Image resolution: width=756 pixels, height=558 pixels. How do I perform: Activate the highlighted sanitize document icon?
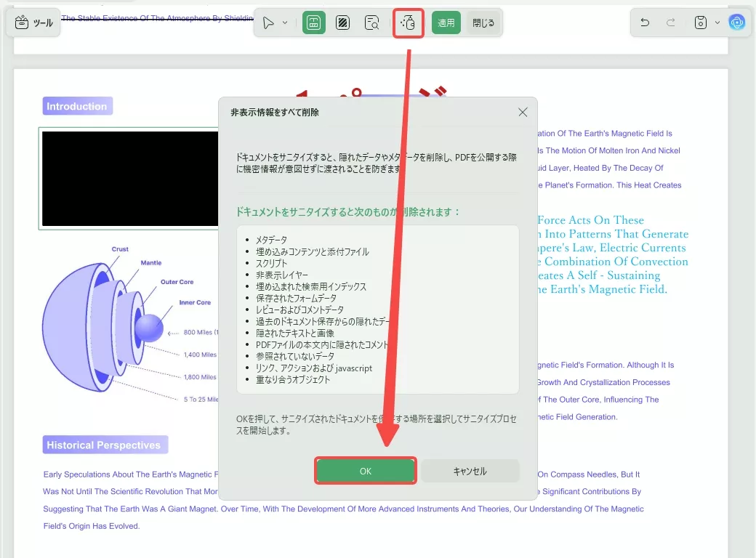pos(408,23)
